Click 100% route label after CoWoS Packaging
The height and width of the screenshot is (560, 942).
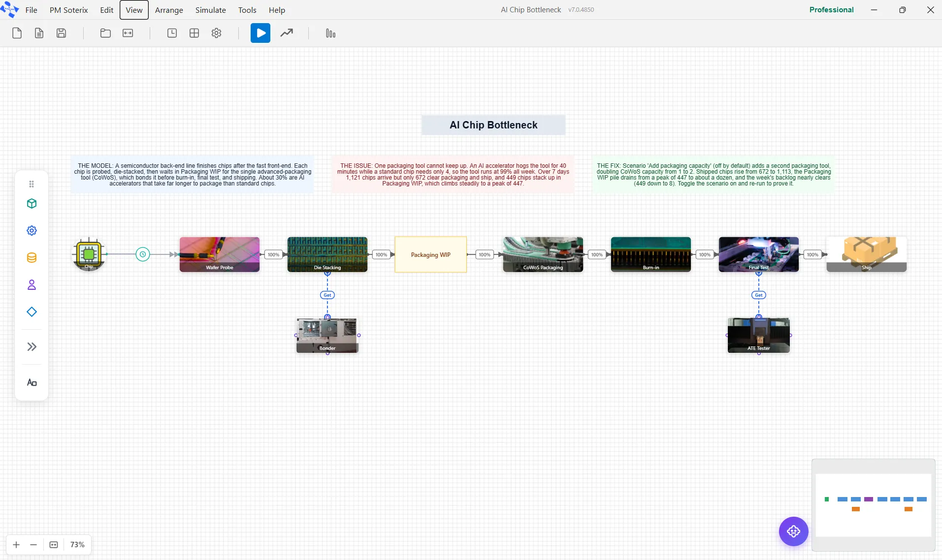pos(597,254)
